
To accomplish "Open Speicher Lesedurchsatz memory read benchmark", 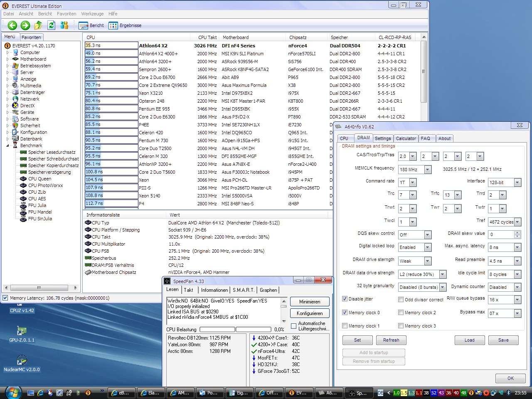I will tap(52, 152).
